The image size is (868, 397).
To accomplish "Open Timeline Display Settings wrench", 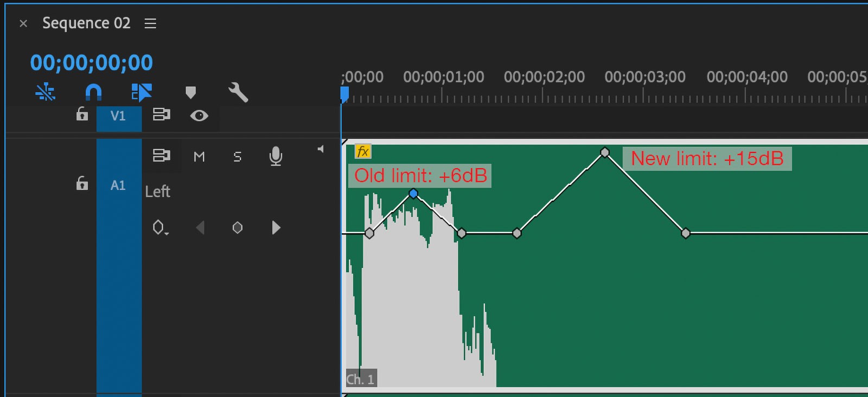I will tap(238, 92).
